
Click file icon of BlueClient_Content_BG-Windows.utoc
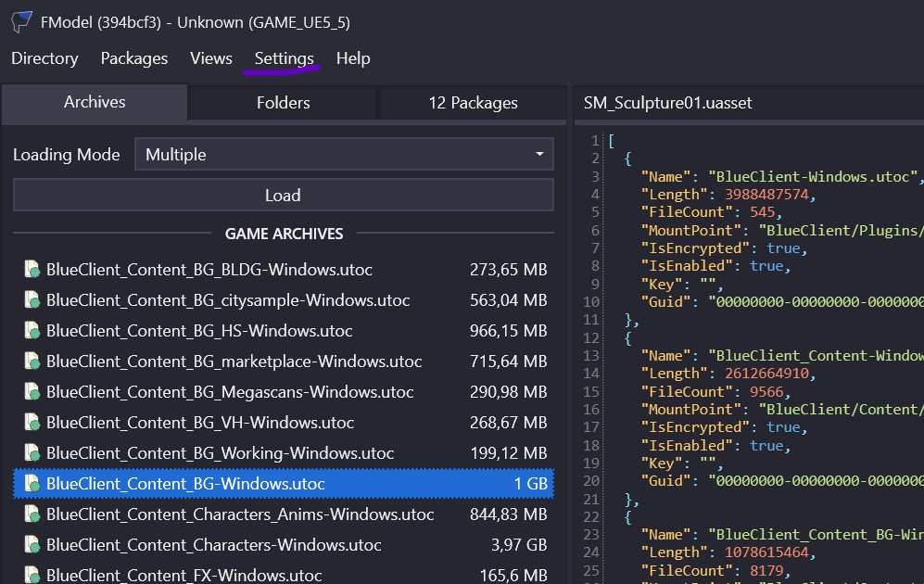coord(32,484)
